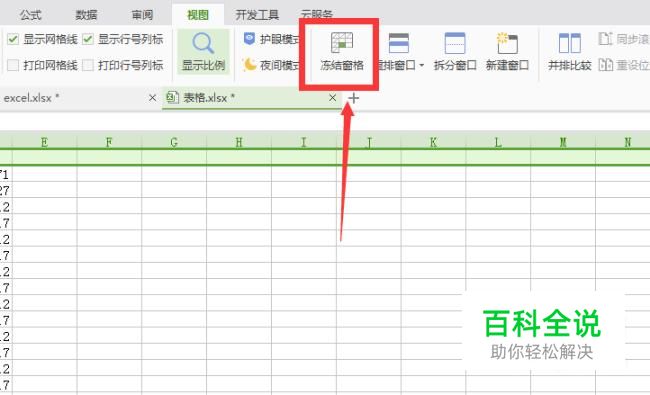Toggle the 显示行号列标 checkbox

pyautogui.click(x=88, y=39)
